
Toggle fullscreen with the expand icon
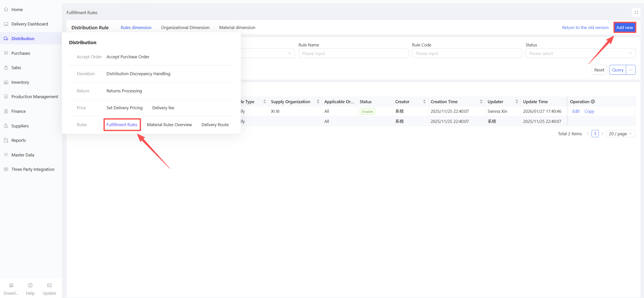(636, 12)
